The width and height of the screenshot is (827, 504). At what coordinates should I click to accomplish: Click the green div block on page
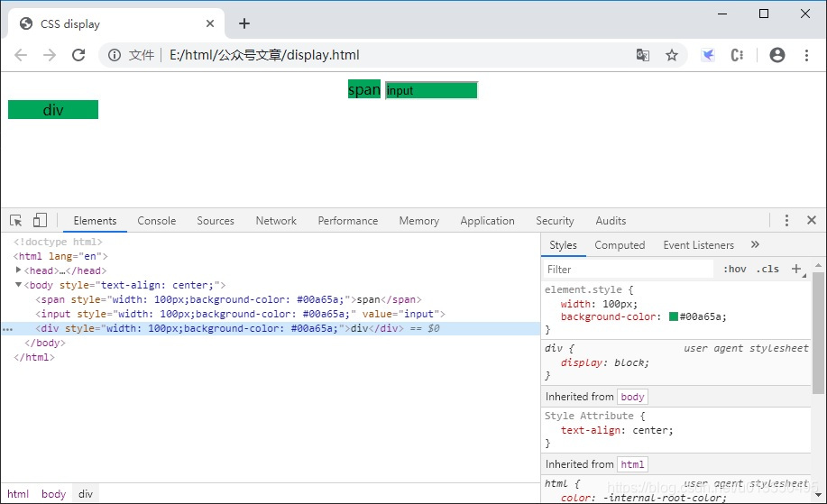(52, 110)
